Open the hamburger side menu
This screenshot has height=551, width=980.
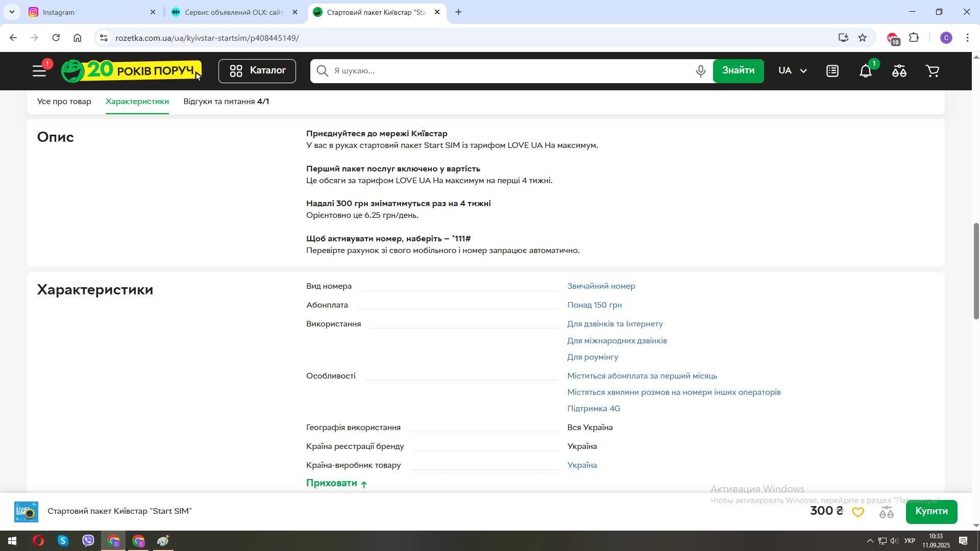(x=40, y=71)
